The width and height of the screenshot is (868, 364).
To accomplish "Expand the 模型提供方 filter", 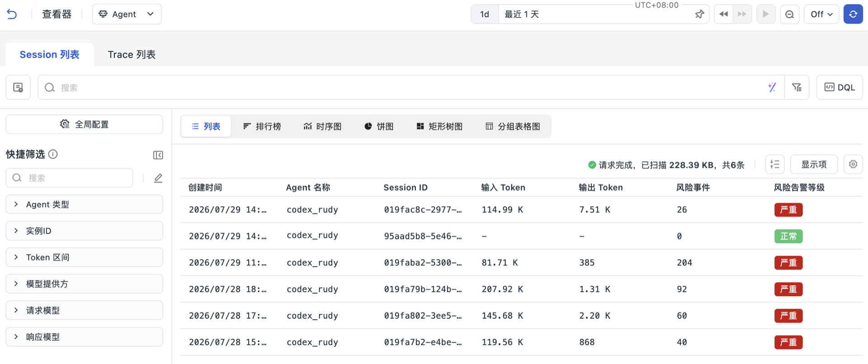I will [85, 284].
